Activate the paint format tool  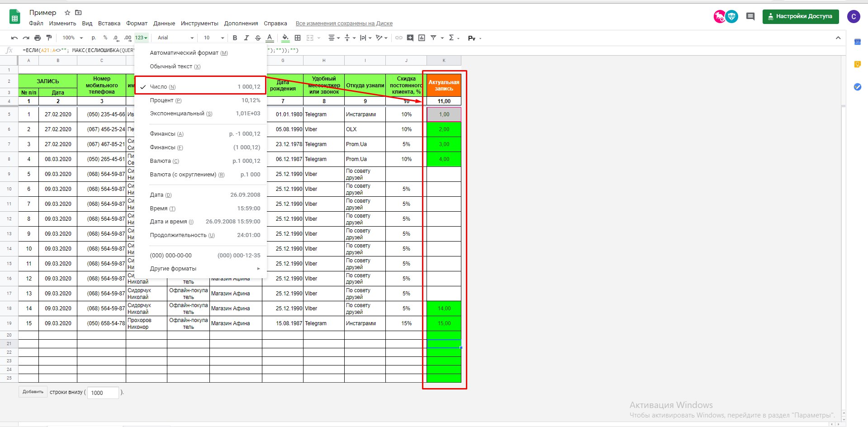(x=49, y=38)
